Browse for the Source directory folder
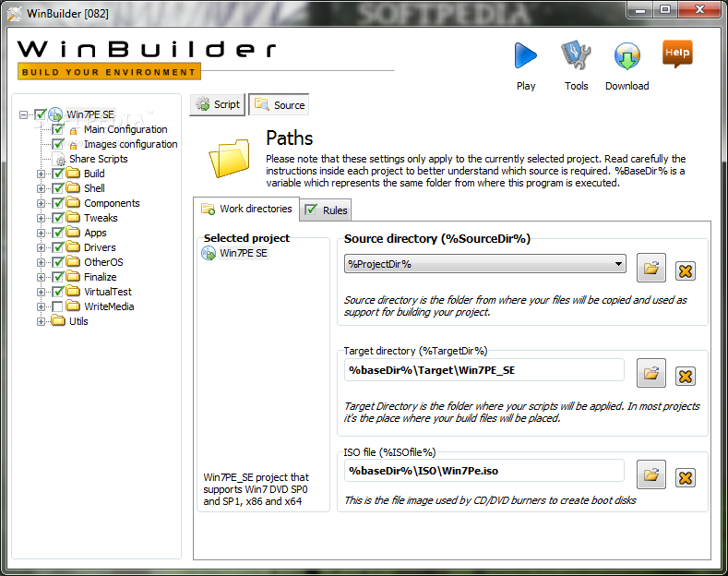This screenshot has width=728, height=576. [651, 268]
